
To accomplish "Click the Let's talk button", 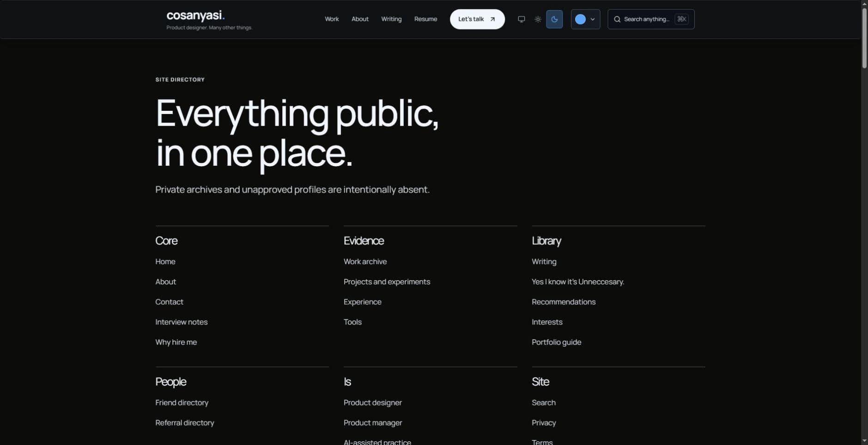I will 477,19.
